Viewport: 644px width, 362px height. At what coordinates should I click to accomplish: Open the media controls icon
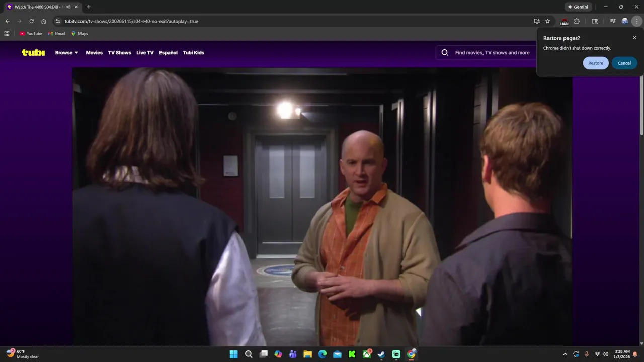612,21
